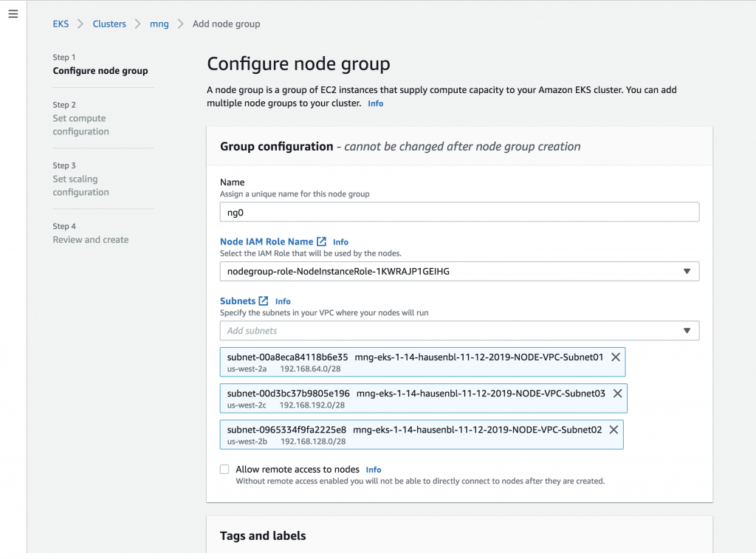Show Info for remote access option
The image size is (756, 559).
tap(374, 470)
